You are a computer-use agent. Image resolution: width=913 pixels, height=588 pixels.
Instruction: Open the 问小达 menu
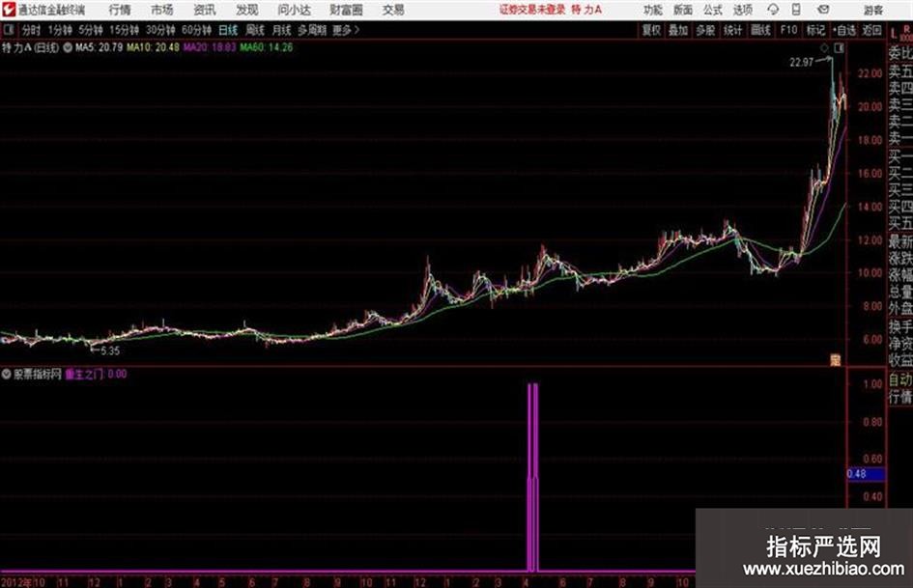(x=294, y=10)
